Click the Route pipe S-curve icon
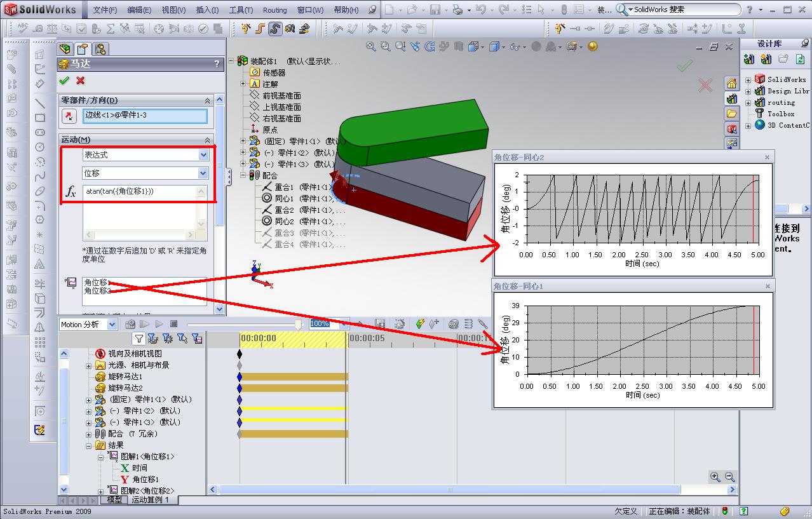This screenshot has width=812, height=519. (274, 29)
